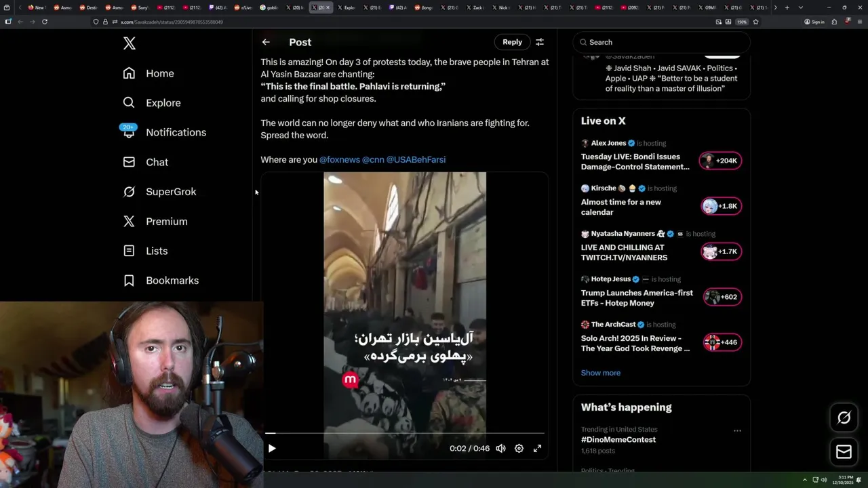868x488 pixels.
Task: Open 'Almost time for a new calendar' broadcast
Action: (621, 207)
